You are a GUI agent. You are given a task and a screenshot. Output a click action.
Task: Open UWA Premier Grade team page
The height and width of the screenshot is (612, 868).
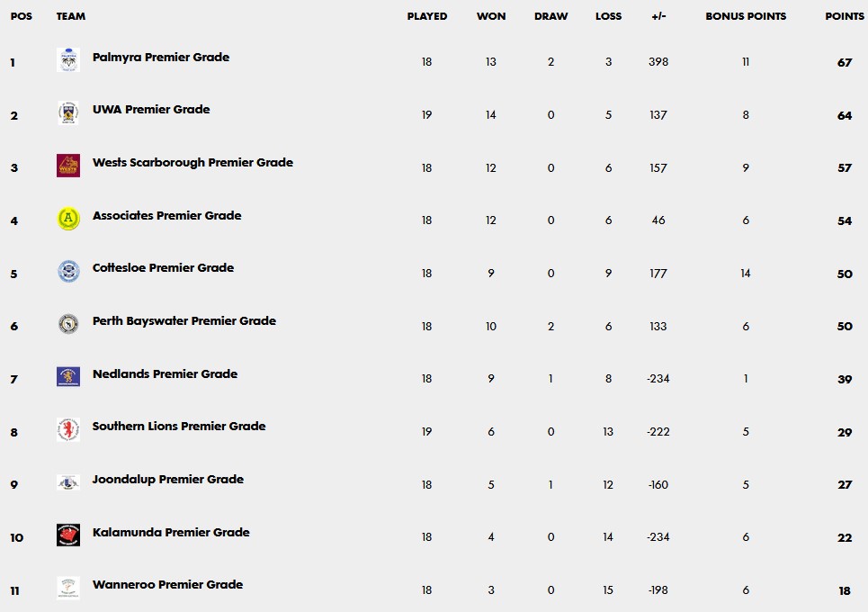click(151, 110)
